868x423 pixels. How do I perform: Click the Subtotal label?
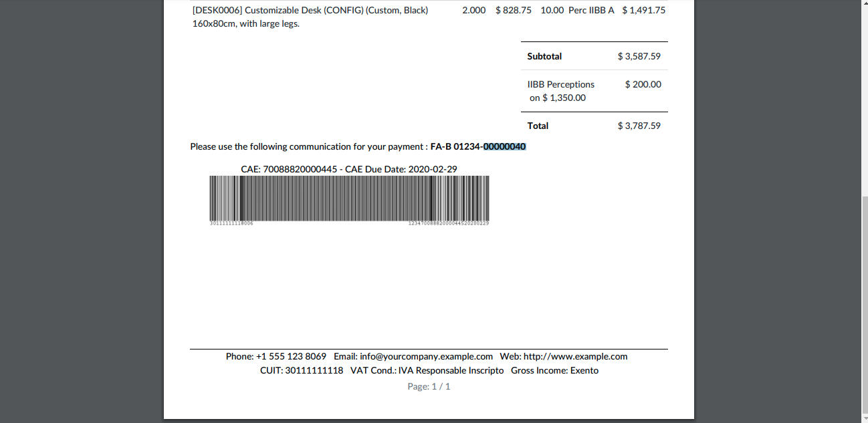(544, 56)
